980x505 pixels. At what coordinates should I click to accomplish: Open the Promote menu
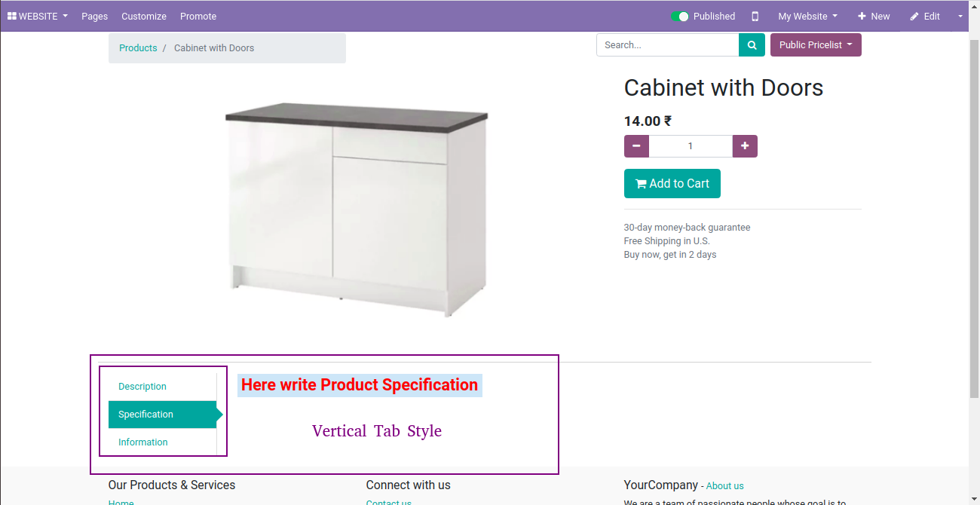point(198,16)
